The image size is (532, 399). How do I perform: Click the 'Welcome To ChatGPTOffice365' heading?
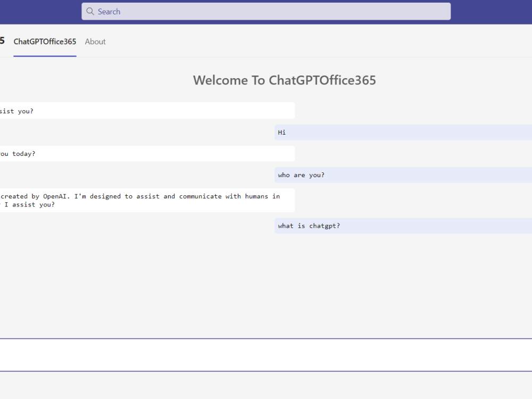coord(285,80)
